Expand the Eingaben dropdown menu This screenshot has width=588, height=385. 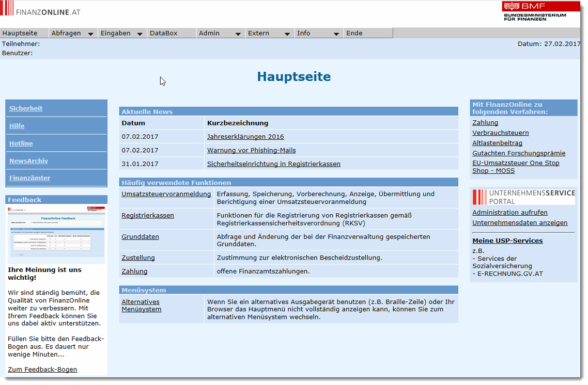pos(140,34)
